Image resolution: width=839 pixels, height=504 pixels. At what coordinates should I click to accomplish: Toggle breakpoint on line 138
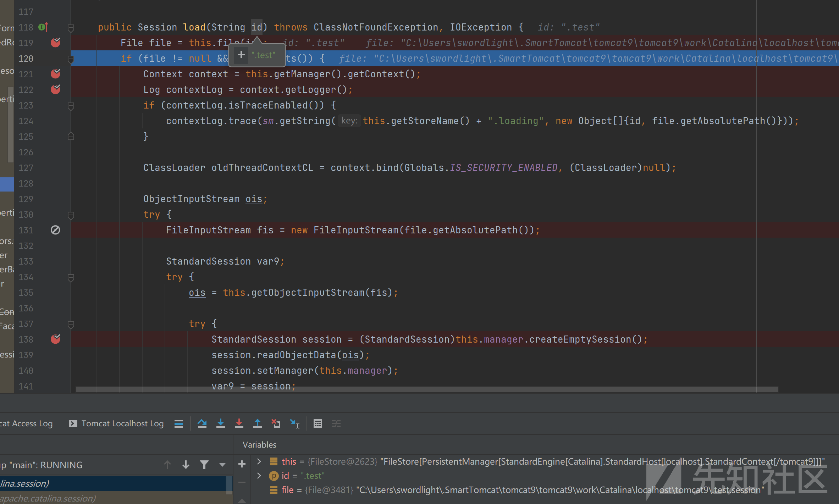coord(56,339)
